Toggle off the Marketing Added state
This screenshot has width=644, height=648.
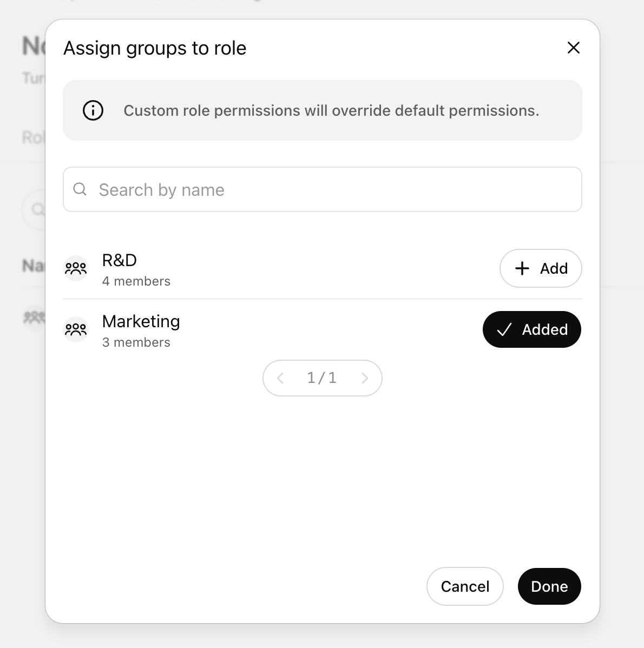coord(532,329)
